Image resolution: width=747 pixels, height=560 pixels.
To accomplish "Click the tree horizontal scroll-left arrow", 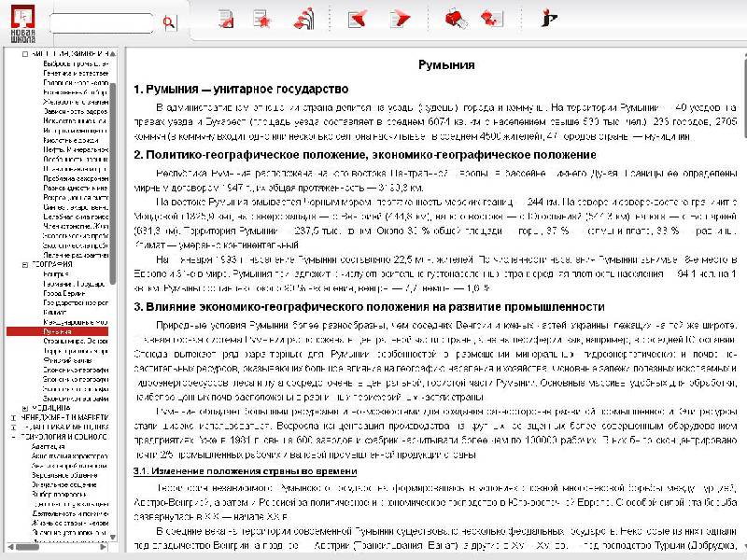I will [10, 547].
